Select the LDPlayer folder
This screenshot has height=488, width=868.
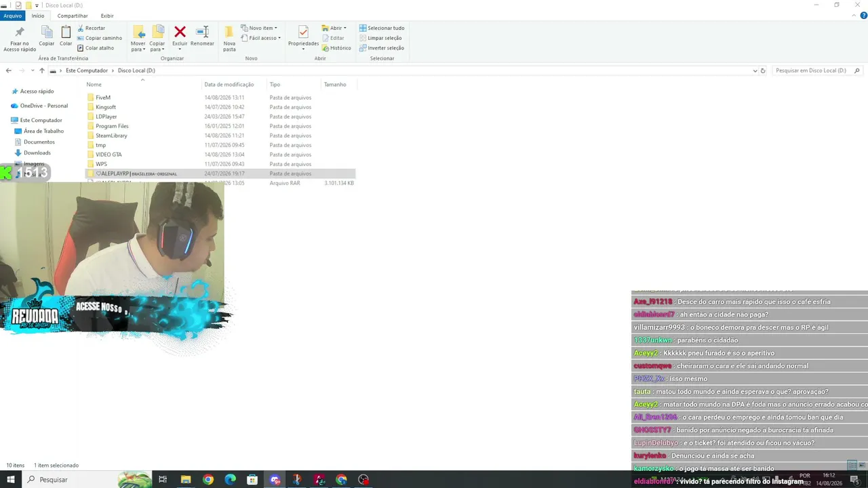[106, 117]
